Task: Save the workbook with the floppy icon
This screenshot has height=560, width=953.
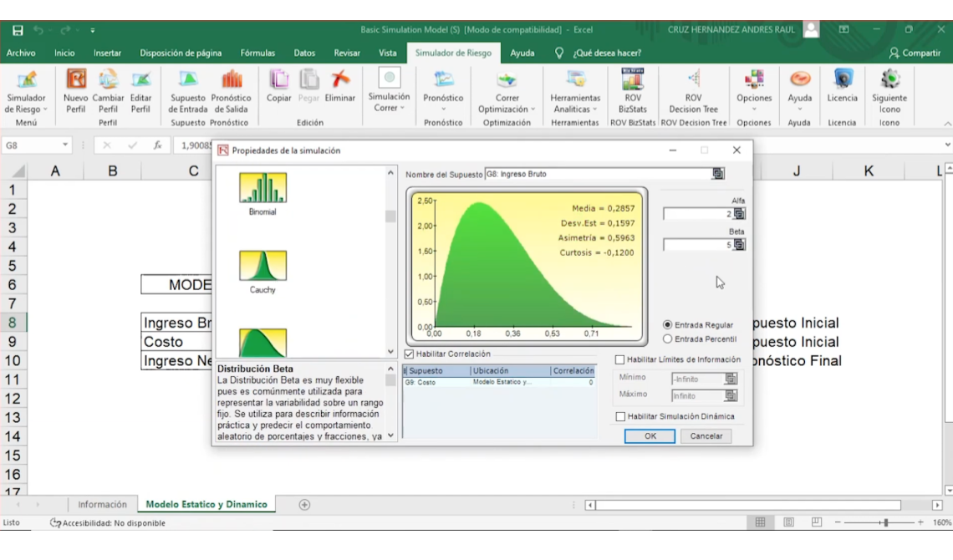Action: point(18,30)
